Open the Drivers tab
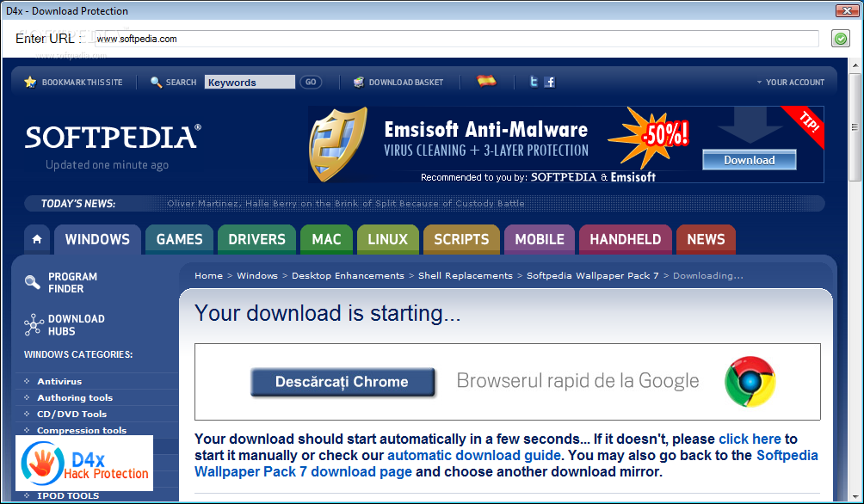864x504 pixels. coord(256,239)
